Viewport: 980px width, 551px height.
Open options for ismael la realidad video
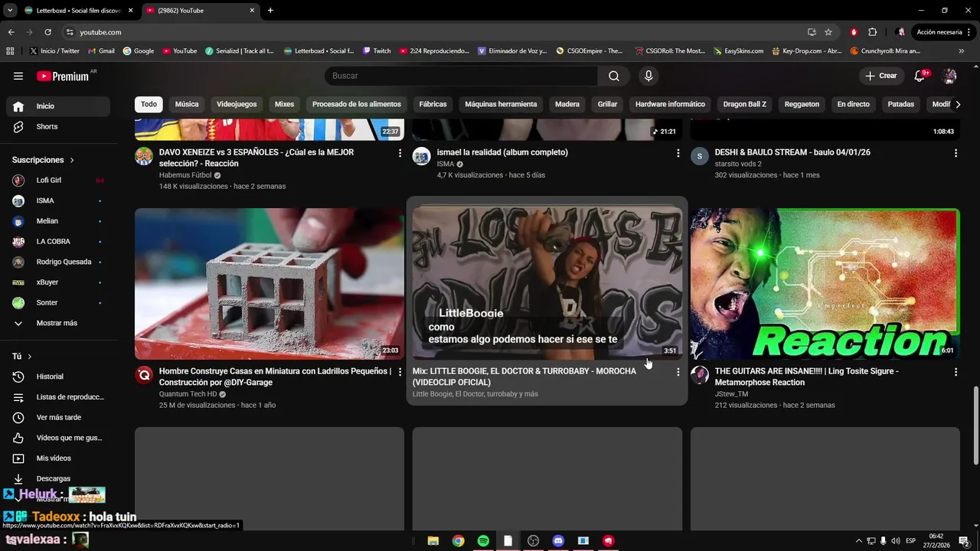tap(678, 153)
